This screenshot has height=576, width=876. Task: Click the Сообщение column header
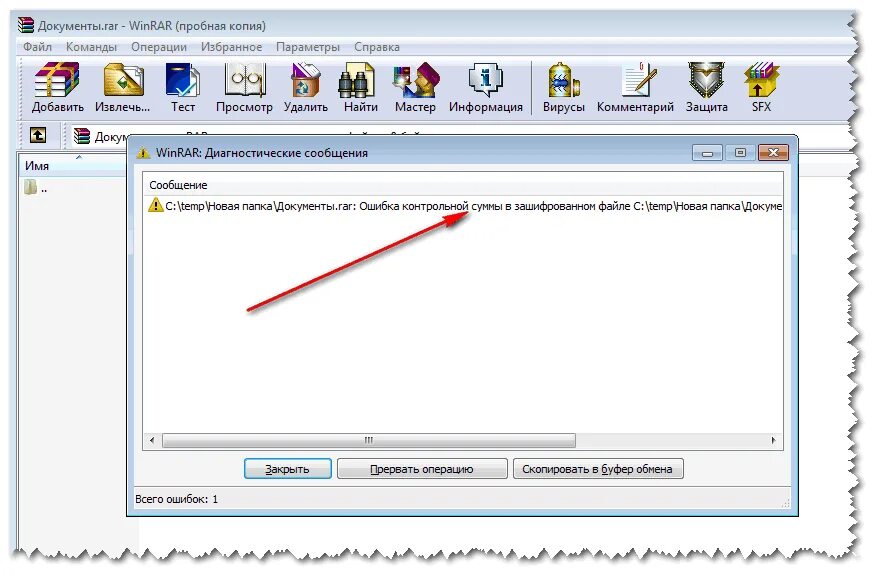[x=463, y=185]
